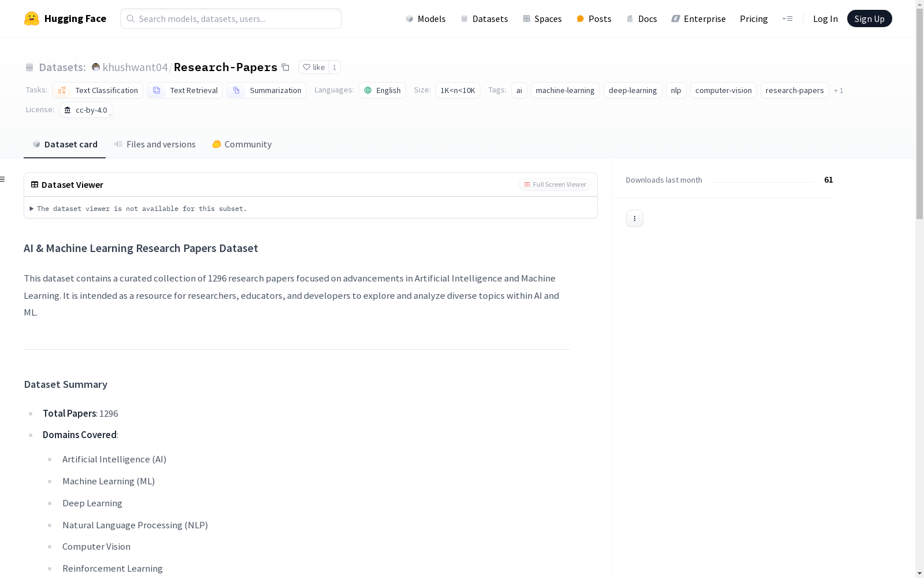Screen dimensions: 924x578
Task: Go to Datasets in the top navigation
Action: [x=484, y=18]
